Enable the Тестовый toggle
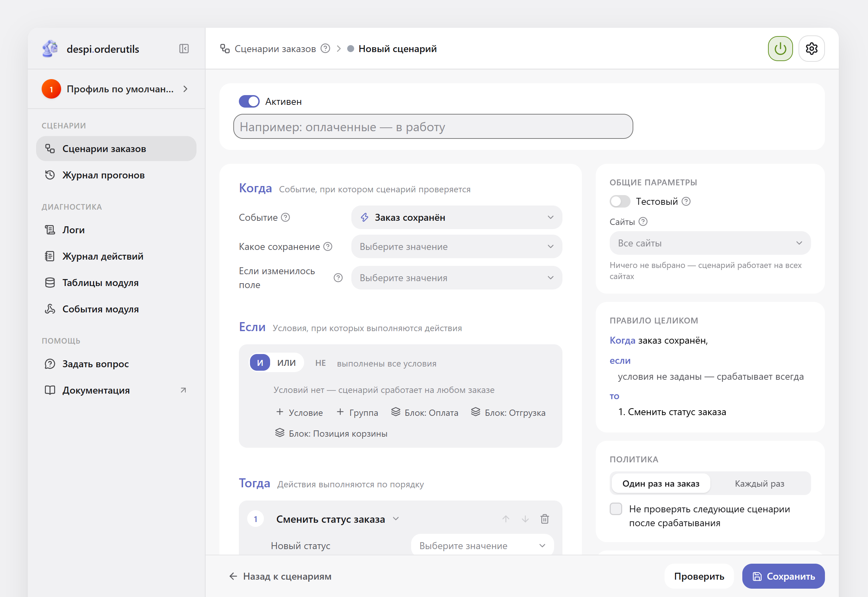This screenshot has width=868, height=597. pyautogui.click(x=620, y=201)
